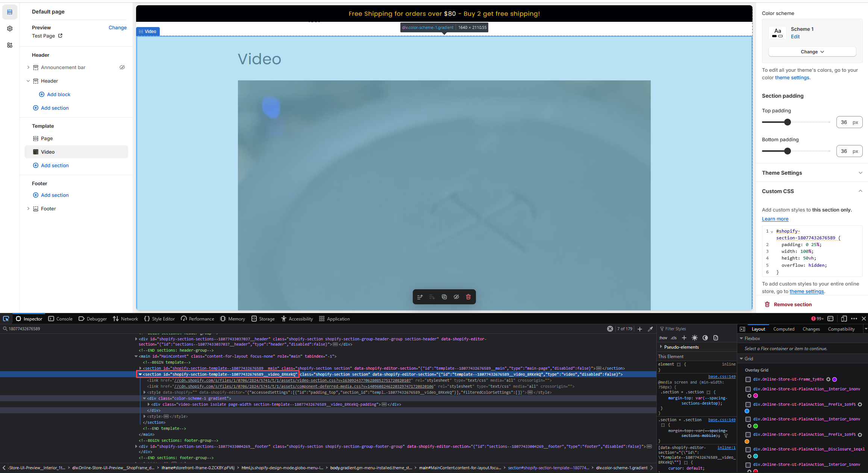Open the apps icon in left rail
Image resolution: width=868 pixels, height=473 pixels.
coord(10,45)
